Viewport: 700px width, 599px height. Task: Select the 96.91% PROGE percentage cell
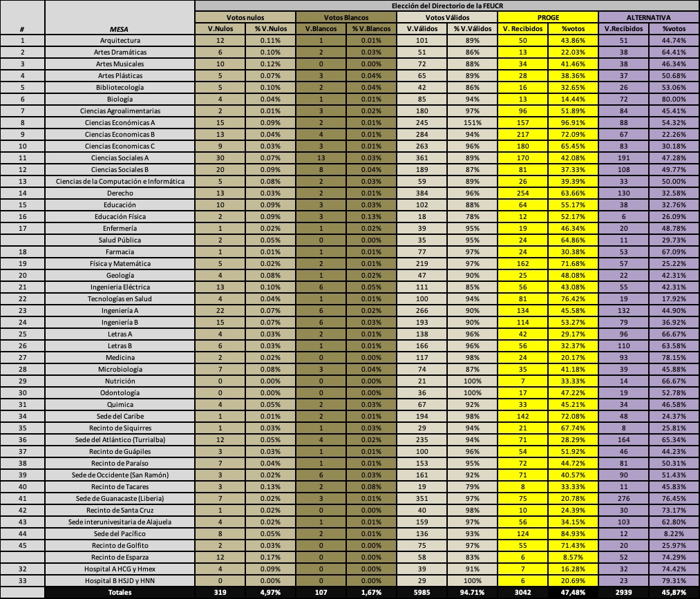pos(574,123)
